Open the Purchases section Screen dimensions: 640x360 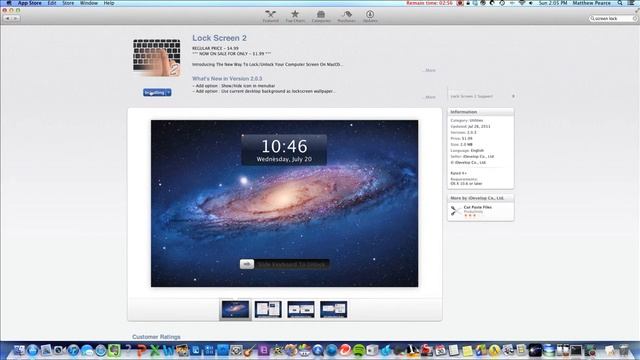pos(347,16)
